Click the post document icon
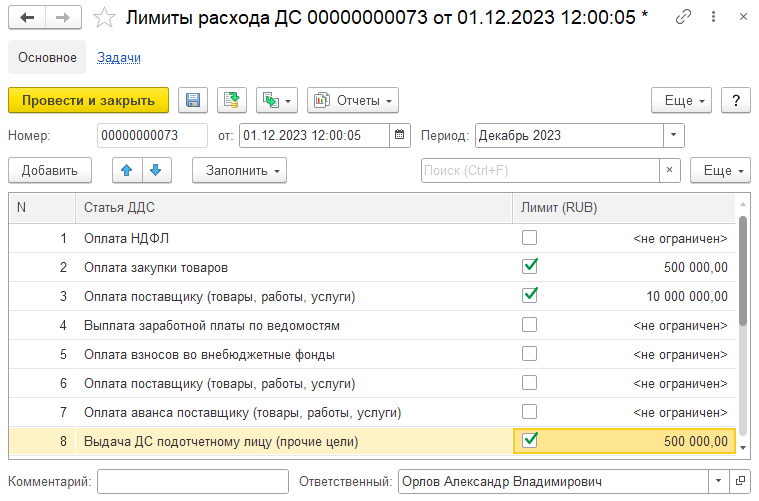Viewport: 759px width, 501px height. pyautogui.click(x=231, y=100)
